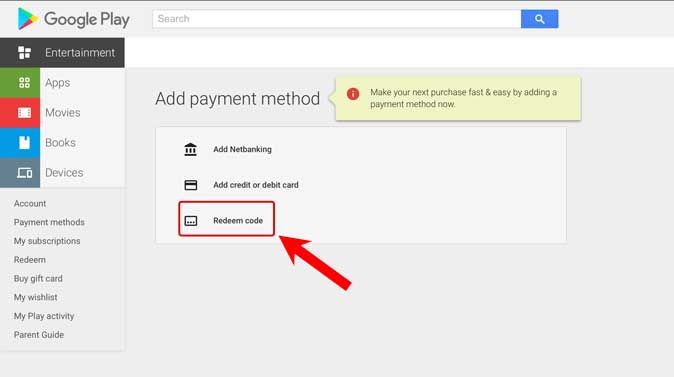The width and height of the screenshot is (674, 377).
Task: Open the Parent Guide link
Action: pyautogui.click(x=39, y=335)
